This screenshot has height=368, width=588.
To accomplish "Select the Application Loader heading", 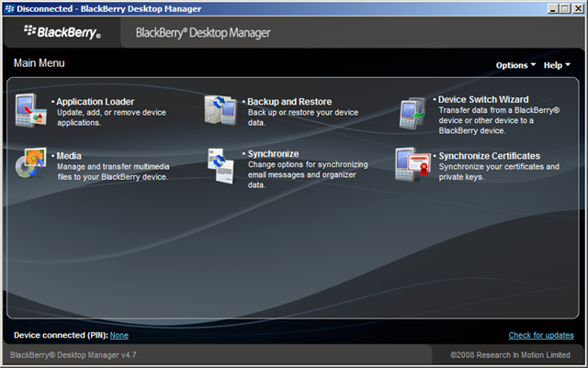I will (x=96, y=102).
